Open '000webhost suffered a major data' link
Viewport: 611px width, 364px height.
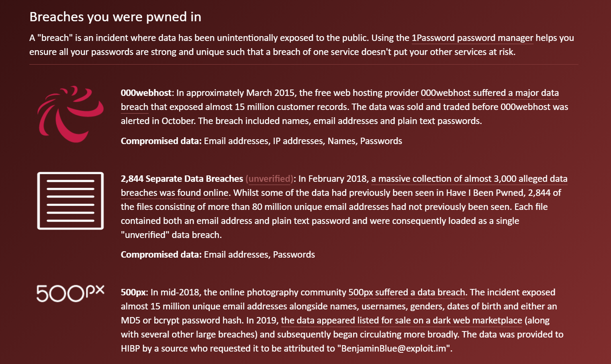click(x=489, y=93)
